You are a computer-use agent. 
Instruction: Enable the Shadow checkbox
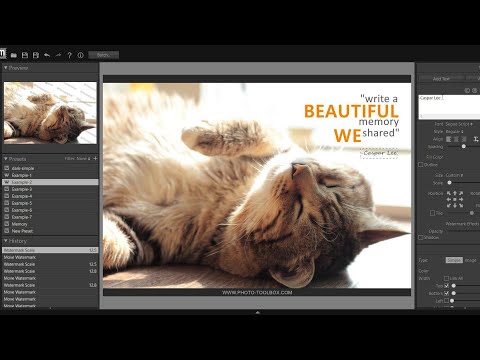(421, 238)
